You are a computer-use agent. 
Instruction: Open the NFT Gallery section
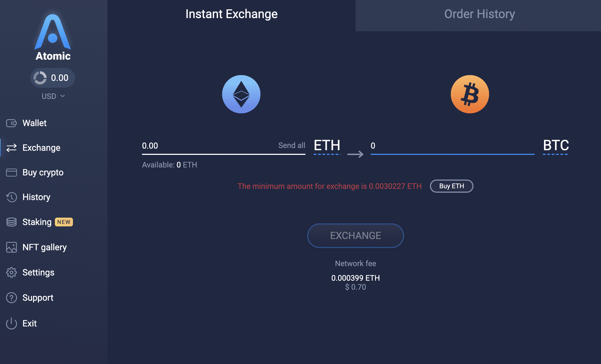tap(45, 247)
